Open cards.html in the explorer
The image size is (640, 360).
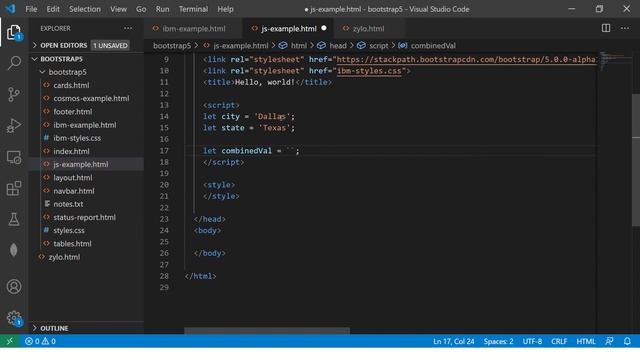(x=71, y=85)
